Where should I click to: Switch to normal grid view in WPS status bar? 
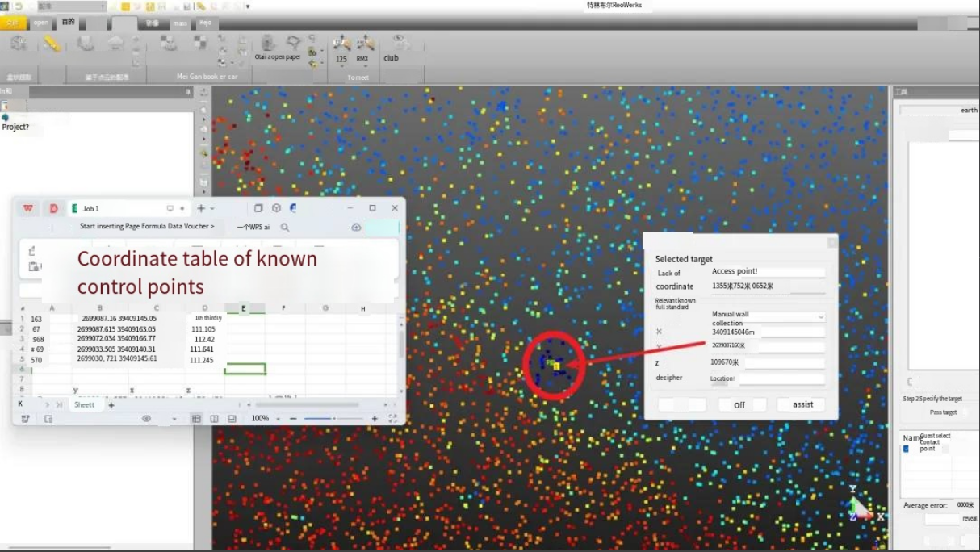click(196, 419)
